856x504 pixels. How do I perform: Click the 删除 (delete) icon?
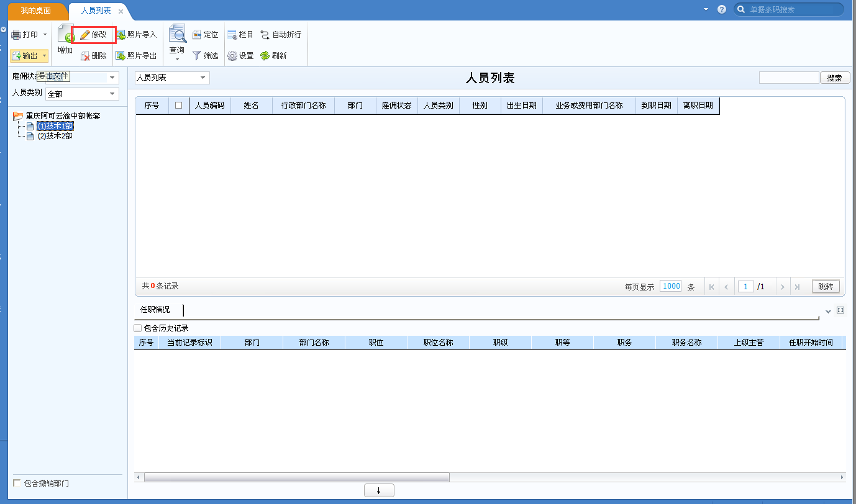[x=94, y=55]
